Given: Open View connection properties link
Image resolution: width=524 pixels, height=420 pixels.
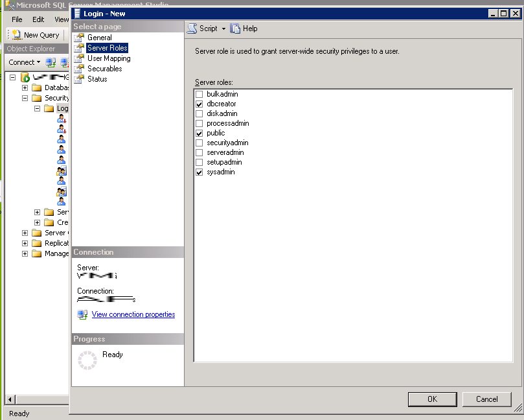Looking at the screenshot, I should (x=133, y=314).
